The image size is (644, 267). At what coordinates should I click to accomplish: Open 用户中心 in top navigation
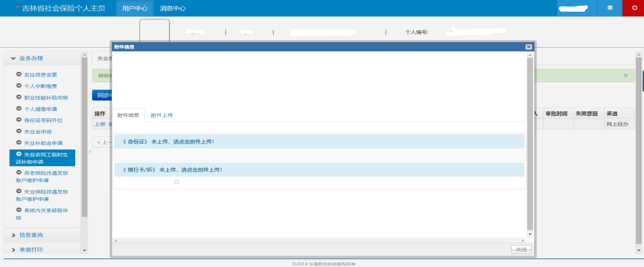[x=134, y=8]
